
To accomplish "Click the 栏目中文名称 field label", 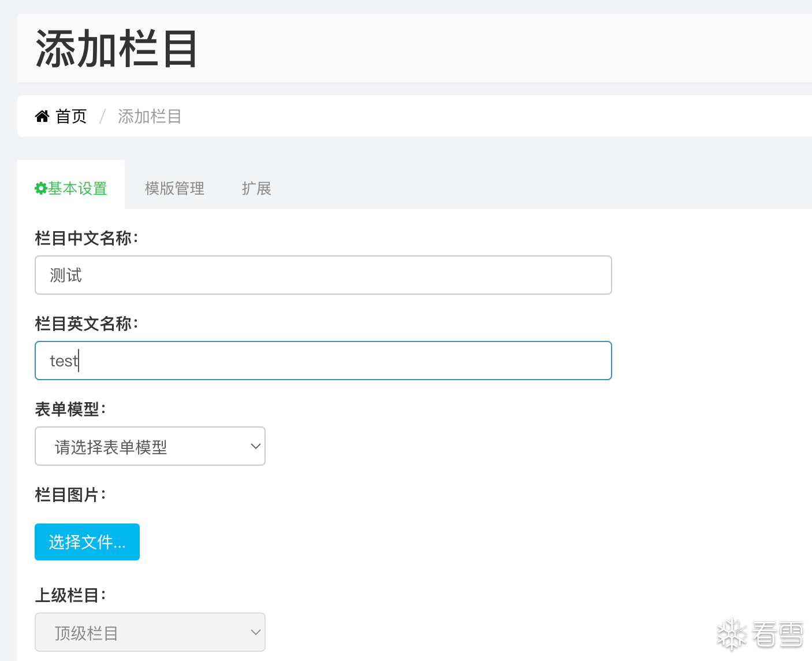I will coord(87,238).
